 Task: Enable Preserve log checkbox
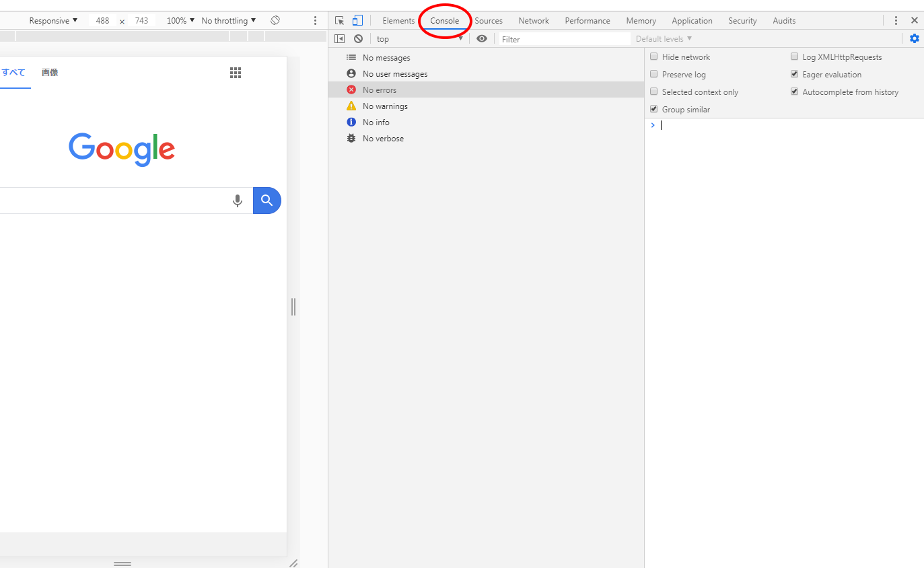pyautogui.click(x=654, y=75)
